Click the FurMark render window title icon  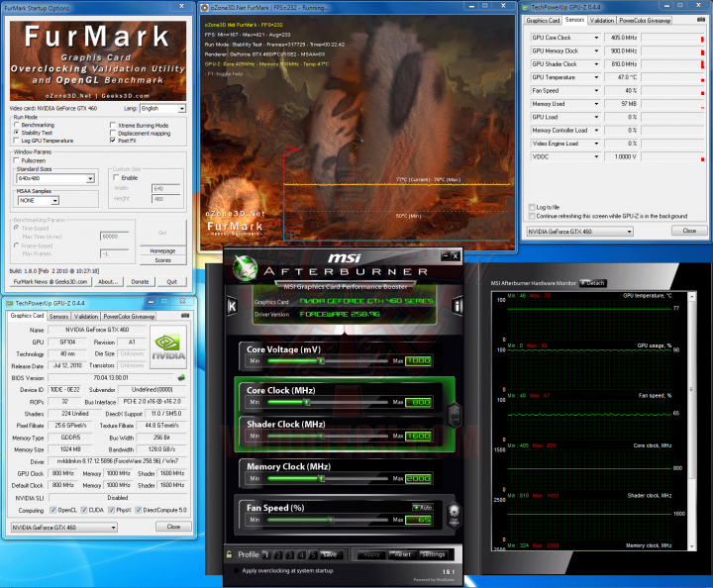(x=205, y=7)
